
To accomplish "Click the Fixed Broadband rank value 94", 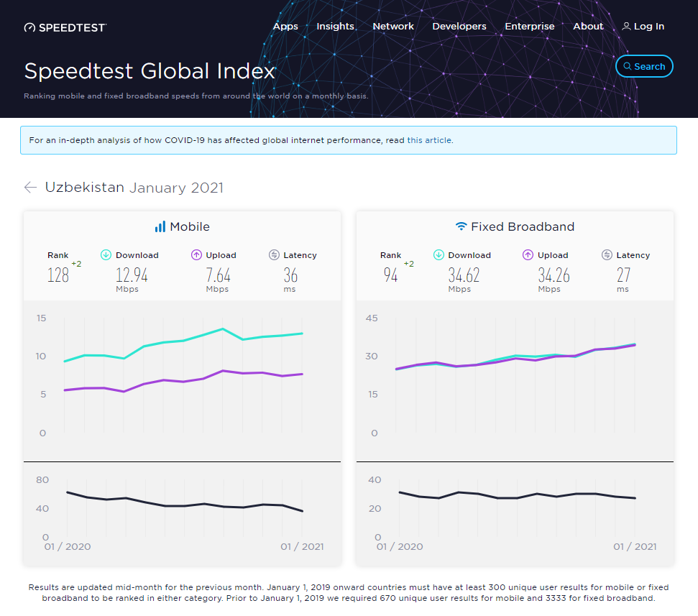I will point(390,275).
